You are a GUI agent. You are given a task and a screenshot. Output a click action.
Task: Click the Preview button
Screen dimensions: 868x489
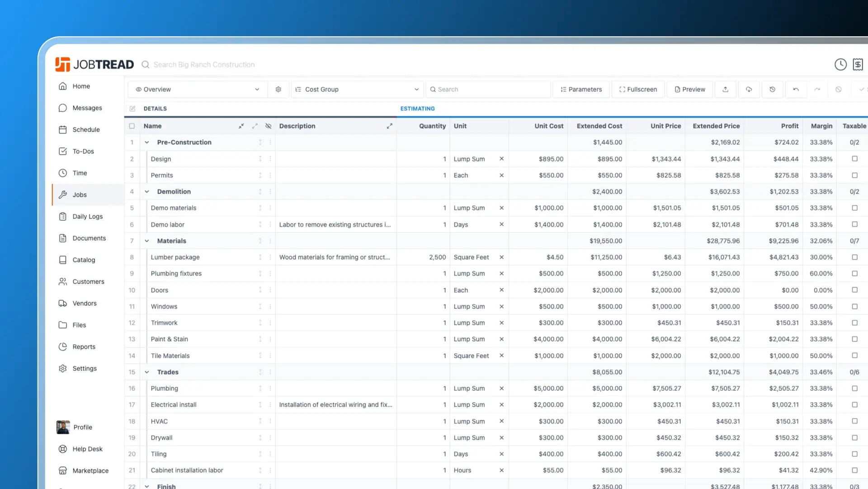690,90
